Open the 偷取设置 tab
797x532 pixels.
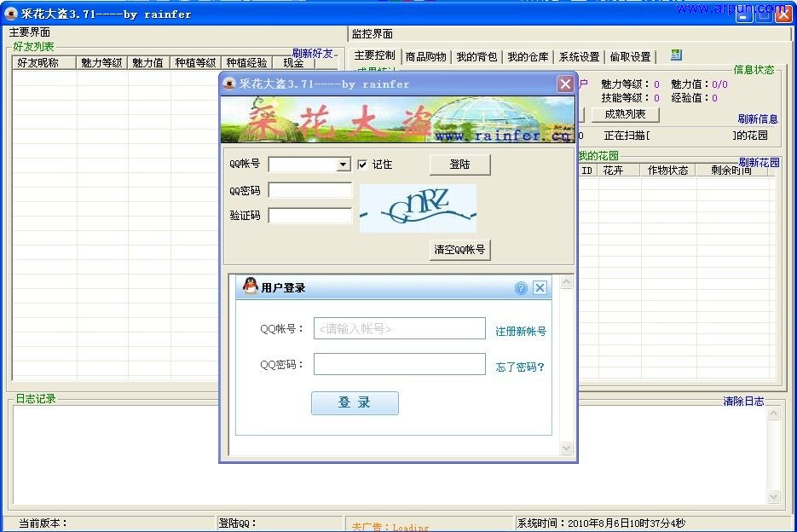(630, 56)
